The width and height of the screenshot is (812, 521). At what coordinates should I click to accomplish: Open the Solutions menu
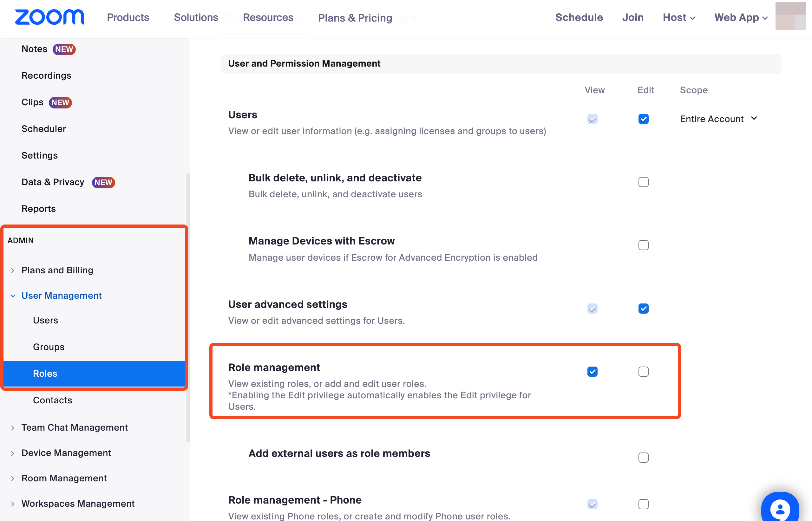click(x=196, y=17)
